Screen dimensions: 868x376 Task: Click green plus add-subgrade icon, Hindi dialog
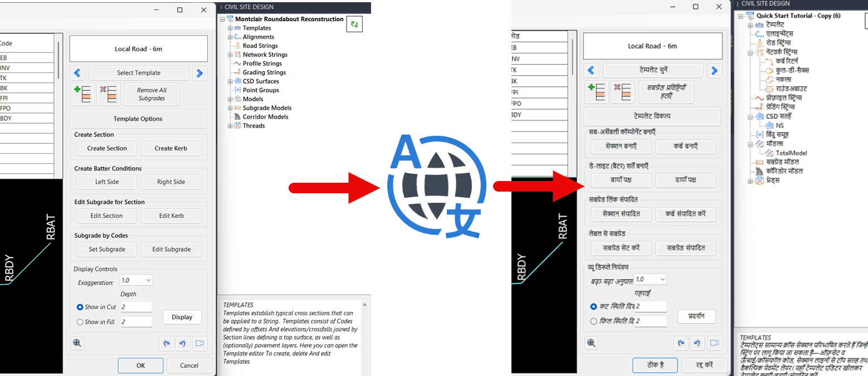pos(596,92)
